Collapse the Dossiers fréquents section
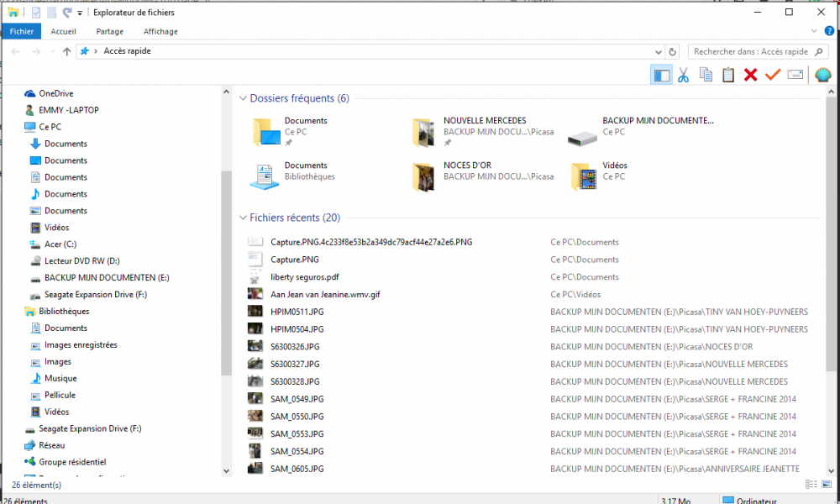The image size is (840, 504). pyautogui.click(x=243, y=98)
